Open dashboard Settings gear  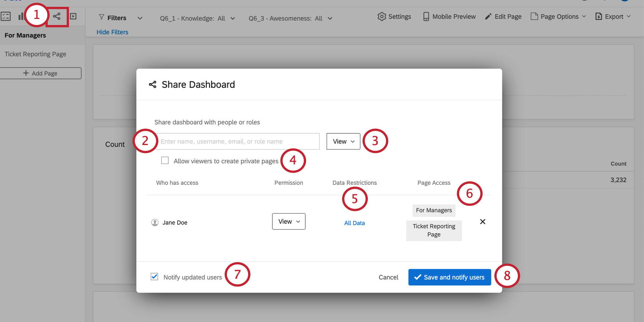coord(382,17)
